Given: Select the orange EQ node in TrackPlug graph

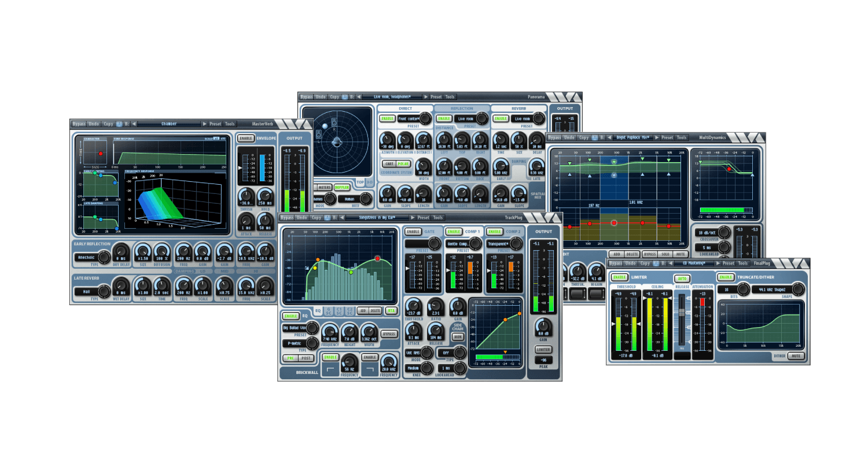Looking at the screenshot, I should point(318,260).
